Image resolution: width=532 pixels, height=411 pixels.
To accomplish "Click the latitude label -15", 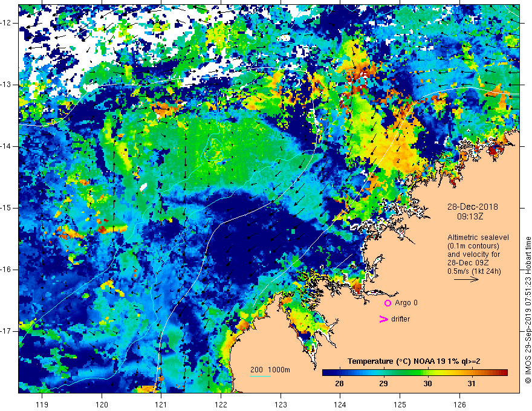I will click(5, 208).
